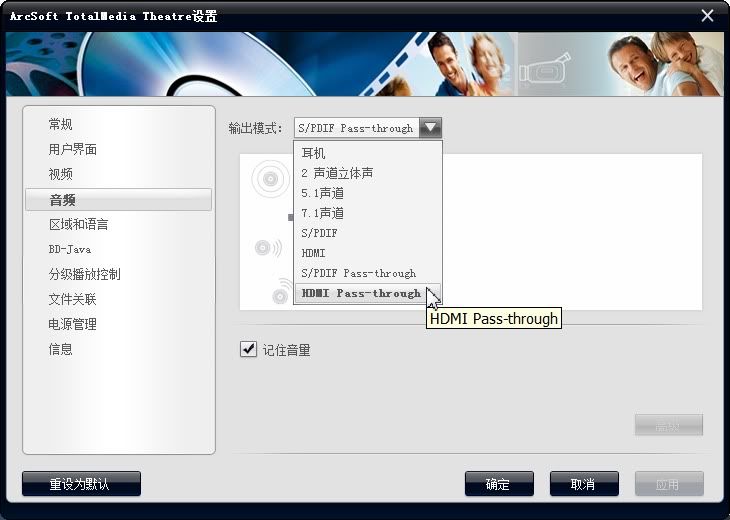
Task: Pick the HDMI output option
Action: [368, 253]
